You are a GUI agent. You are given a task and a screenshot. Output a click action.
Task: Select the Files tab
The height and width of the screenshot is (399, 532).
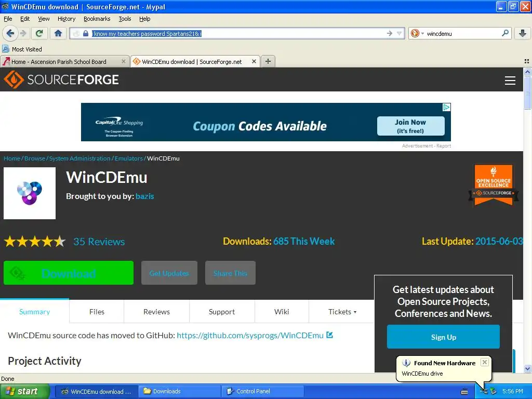coord(97,312)
